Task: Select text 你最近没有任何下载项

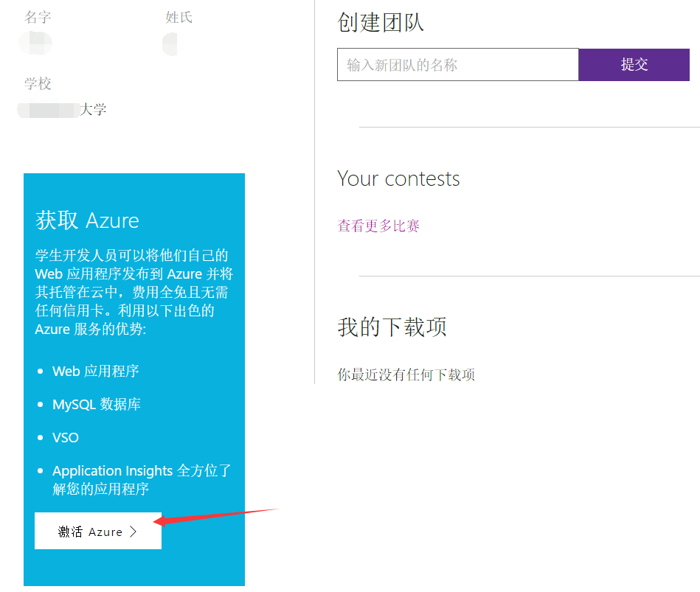Action: [x=406, y=375]
